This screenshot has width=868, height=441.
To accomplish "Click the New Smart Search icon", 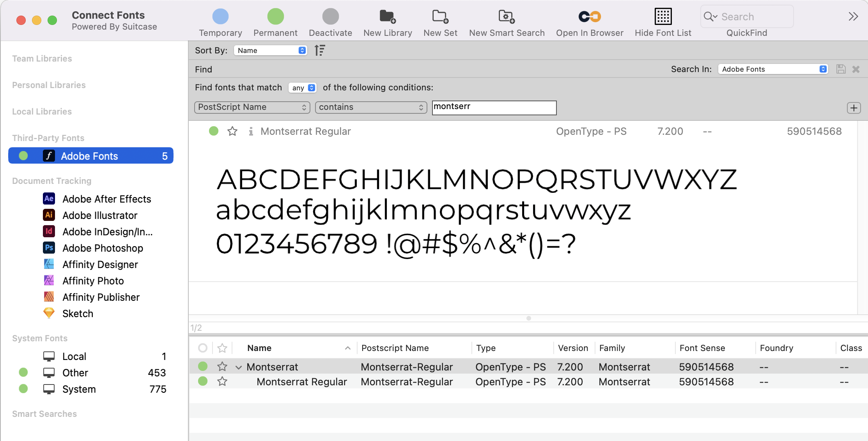I will click(x=507, y=17).
